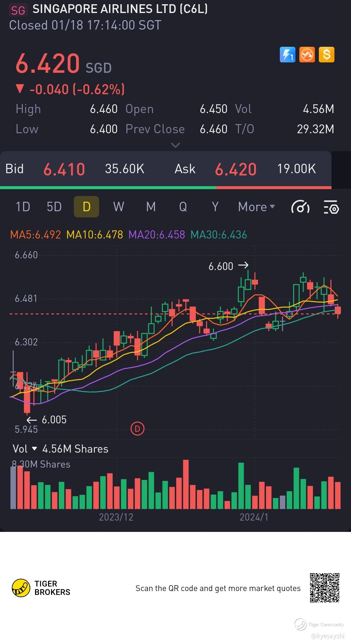
Task: Tap the Open value 6.450
Action: [214, 109]
